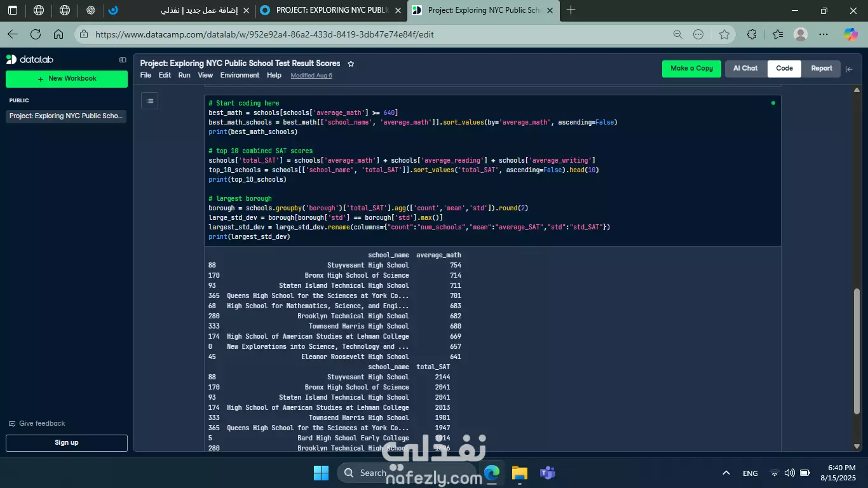The image size is (868, 488).
Task: Open the Environment menu
Action: (240, 75)
